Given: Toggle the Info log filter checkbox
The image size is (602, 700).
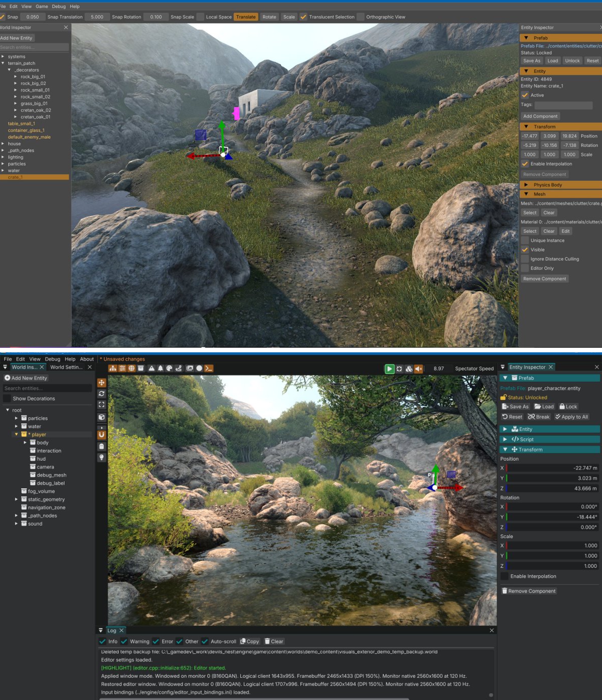Looking at the screenshot, I should click(x=103, y=641).
